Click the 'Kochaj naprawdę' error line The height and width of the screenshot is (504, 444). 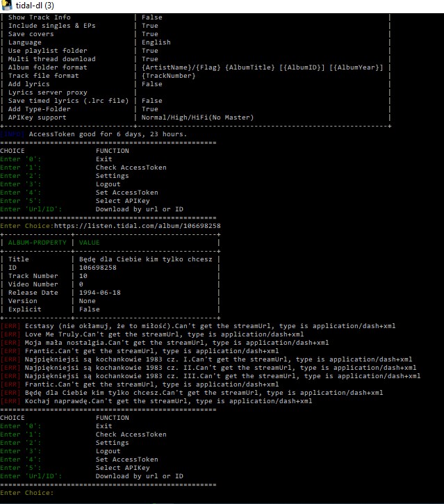click(x=156, y=402)
